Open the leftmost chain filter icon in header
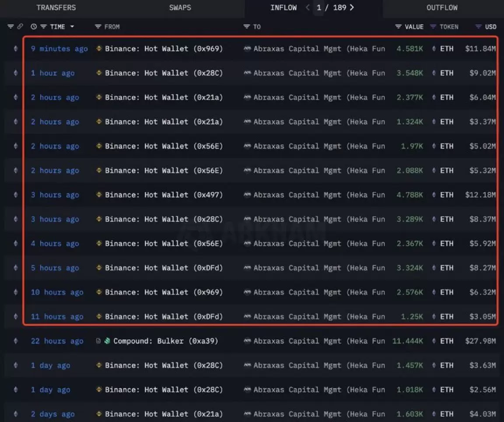504x422 pixels. (10, 27)
